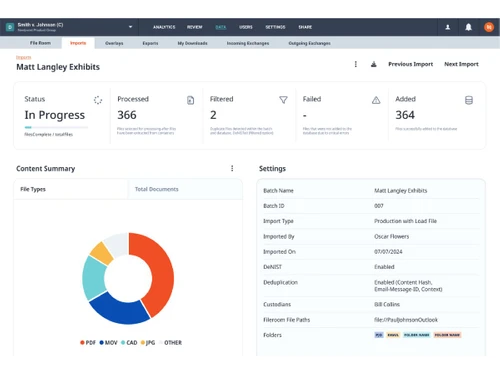Click the download import icon
Screen dimensions: 500x375
pyautogui.click(x=374, y=64)
